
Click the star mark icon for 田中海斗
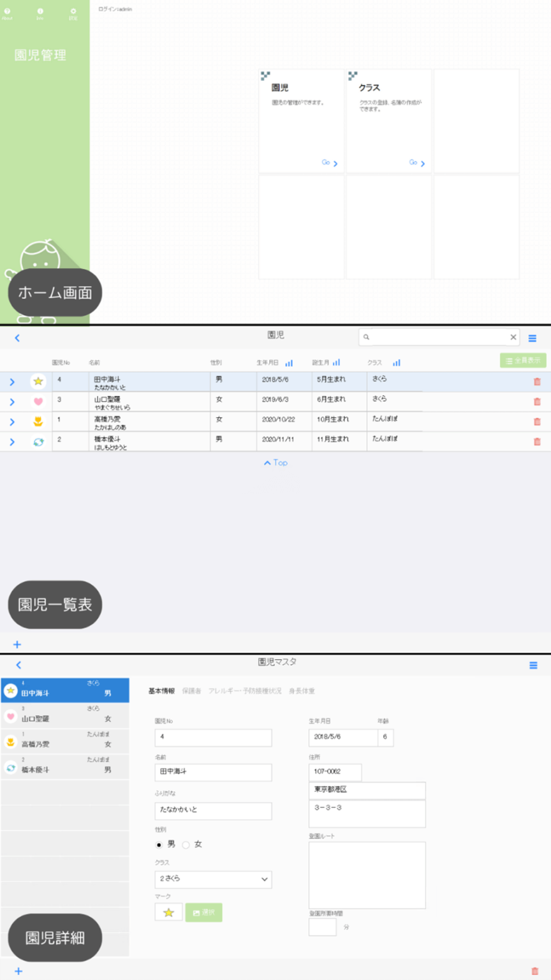(x=38, y=381)
